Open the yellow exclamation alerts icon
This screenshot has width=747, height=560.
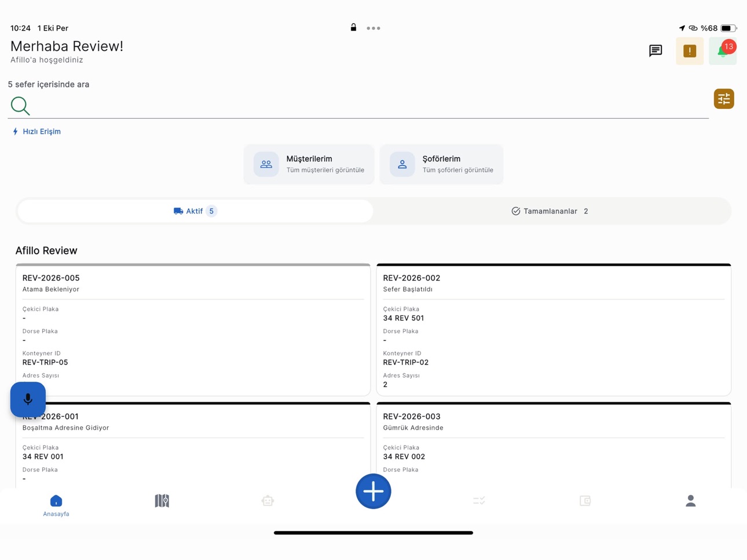[x=690, y=51]
